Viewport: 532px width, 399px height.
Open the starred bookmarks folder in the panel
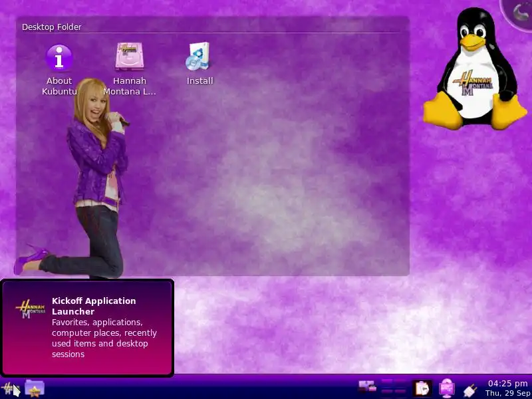coord(35,388)
